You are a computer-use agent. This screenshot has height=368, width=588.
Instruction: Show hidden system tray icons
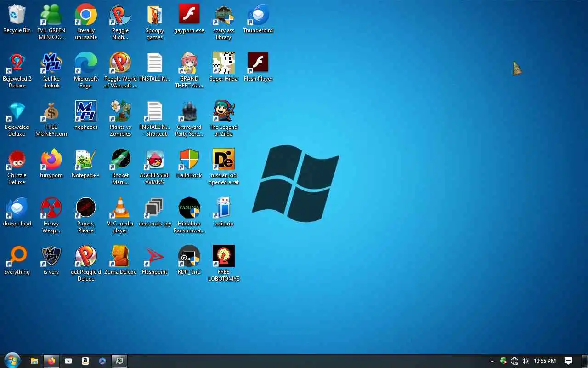(492, 361)
